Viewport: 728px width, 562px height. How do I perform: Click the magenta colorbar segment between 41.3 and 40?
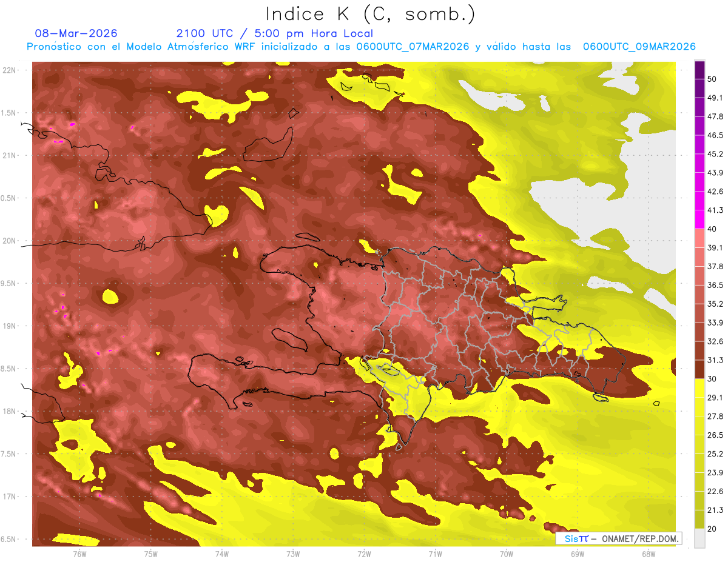(x=699, y=219)
